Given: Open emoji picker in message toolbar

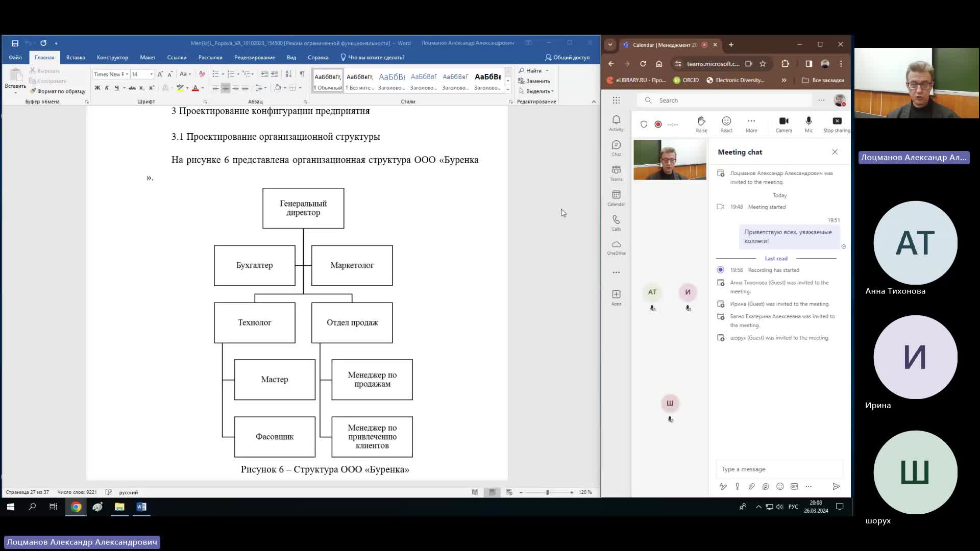Looking at the screenshot, I should 780,487.
